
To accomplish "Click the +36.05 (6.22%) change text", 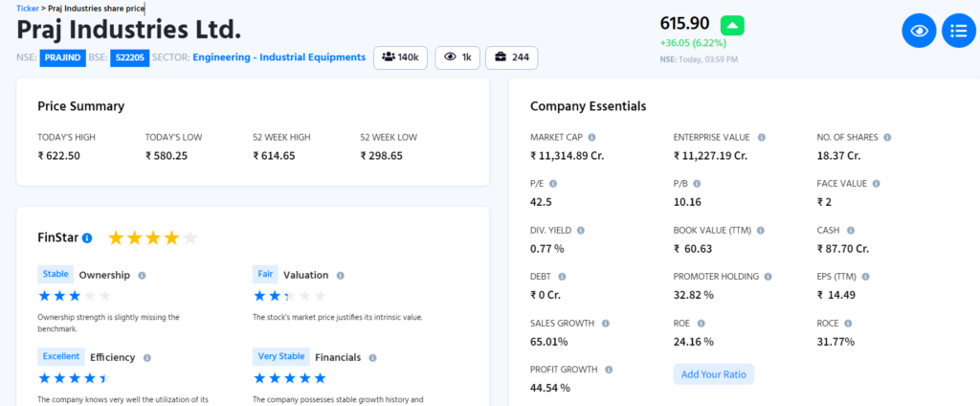I will (693, 43).
